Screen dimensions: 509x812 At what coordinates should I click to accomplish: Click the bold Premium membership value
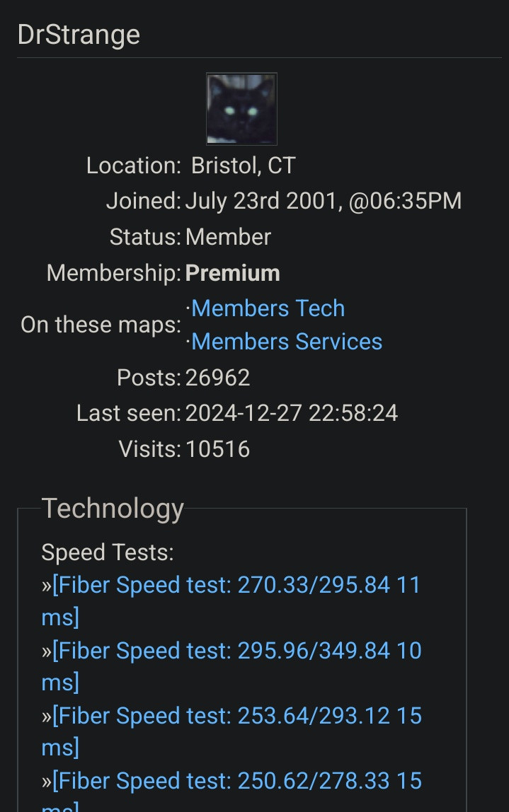pyautogui.click(x=232, y=273)
